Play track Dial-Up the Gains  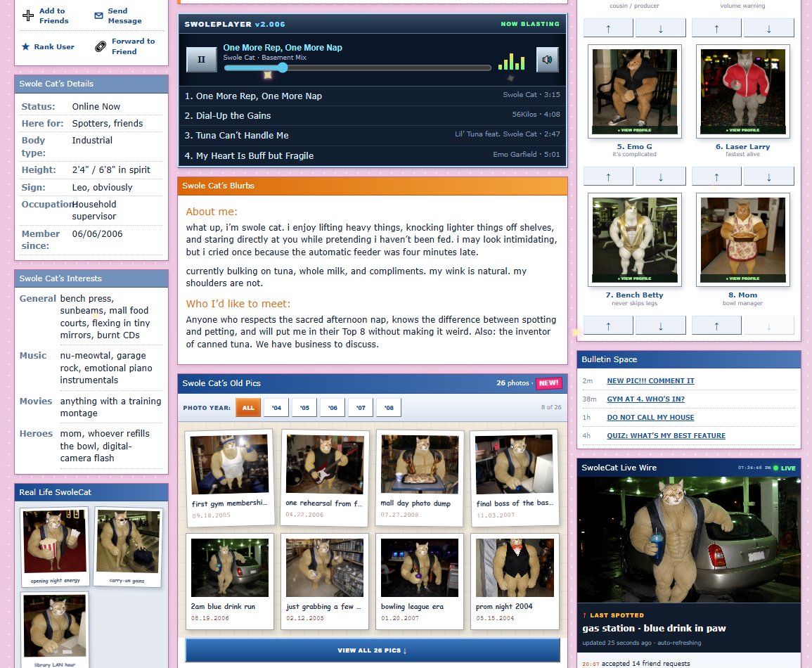373,115
